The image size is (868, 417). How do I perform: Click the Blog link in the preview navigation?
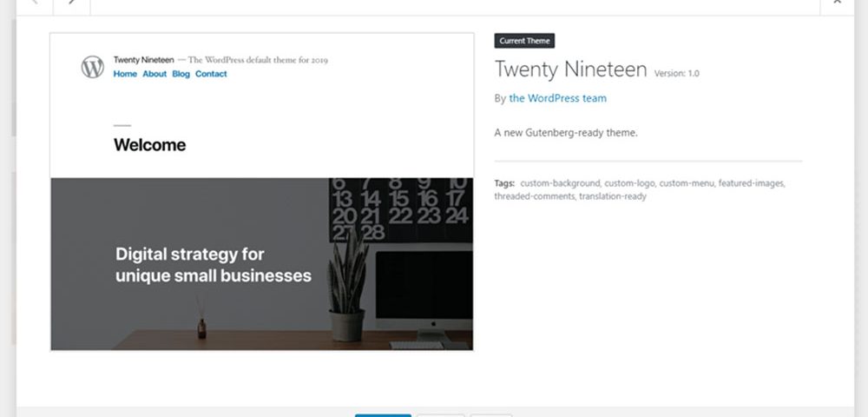click(181, 74)
